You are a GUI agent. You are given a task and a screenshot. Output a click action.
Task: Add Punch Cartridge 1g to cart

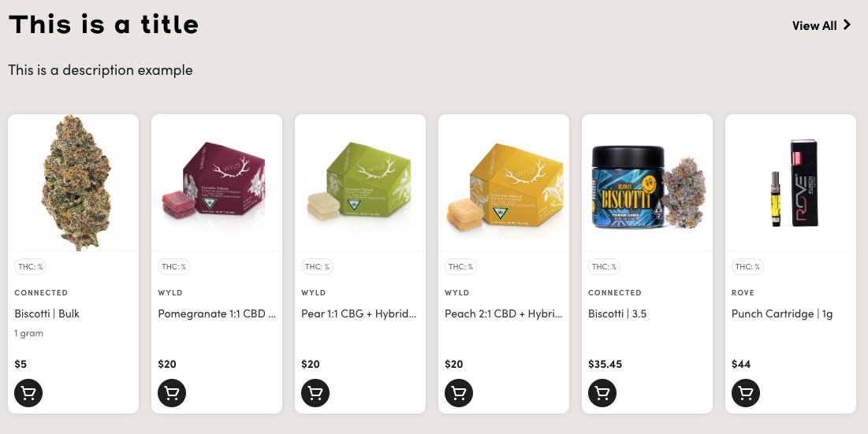coord(745,393)
